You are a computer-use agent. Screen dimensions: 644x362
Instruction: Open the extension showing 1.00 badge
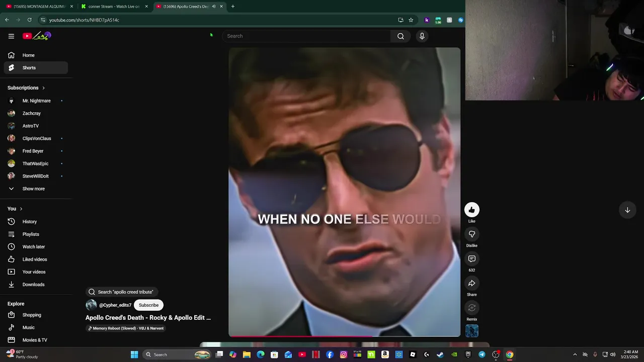click(438, 20)
